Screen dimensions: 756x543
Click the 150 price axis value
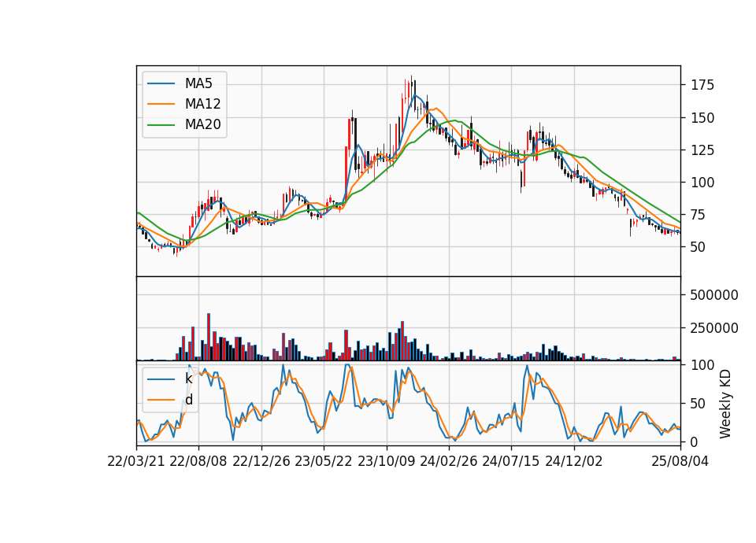pos(702,117)
